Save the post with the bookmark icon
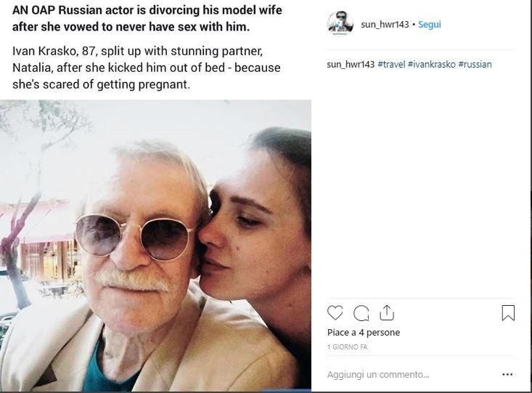 508,313
